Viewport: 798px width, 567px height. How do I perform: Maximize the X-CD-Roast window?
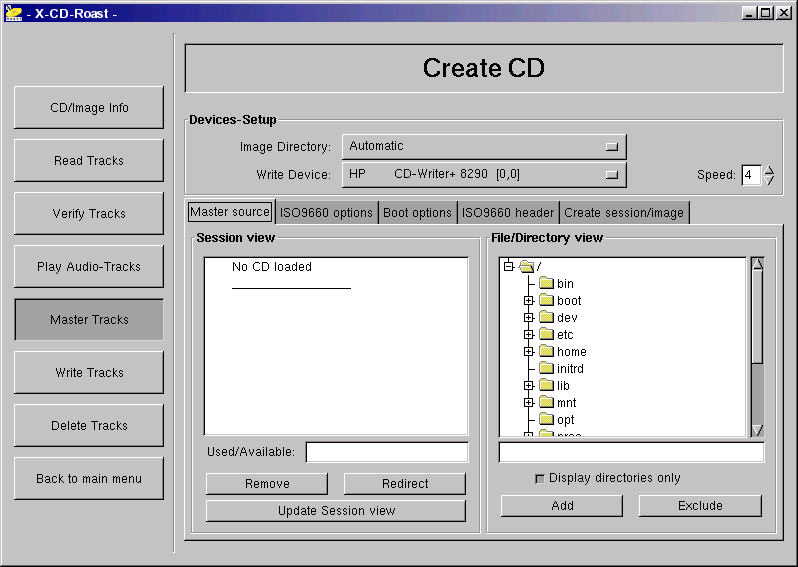(765, 13)
